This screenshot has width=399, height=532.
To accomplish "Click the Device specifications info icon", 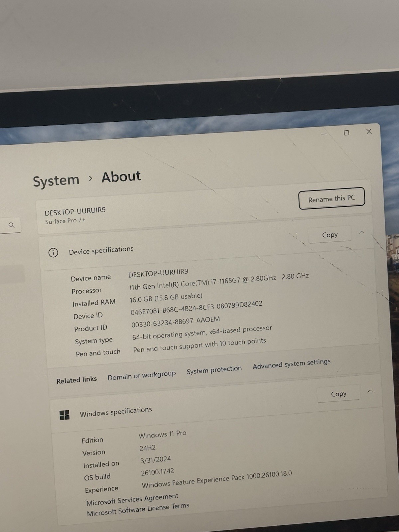I will [x=53, y=253].
